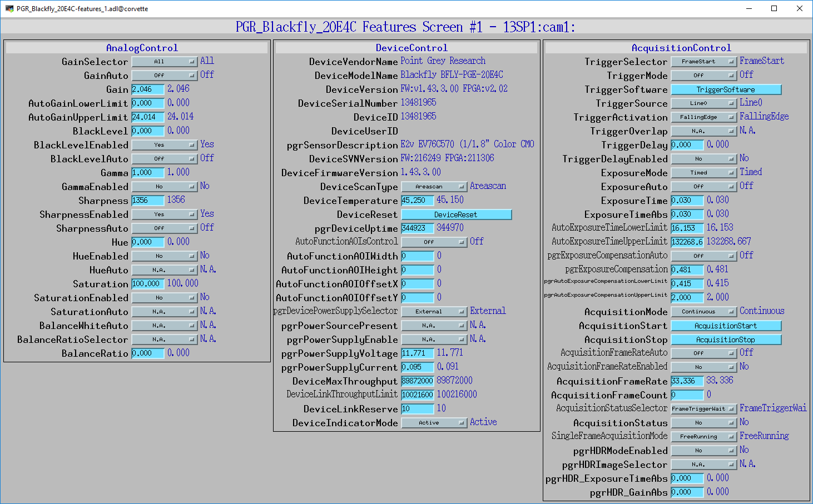Click the ExposureTimeAbs input field

click(x=687, y=214)
